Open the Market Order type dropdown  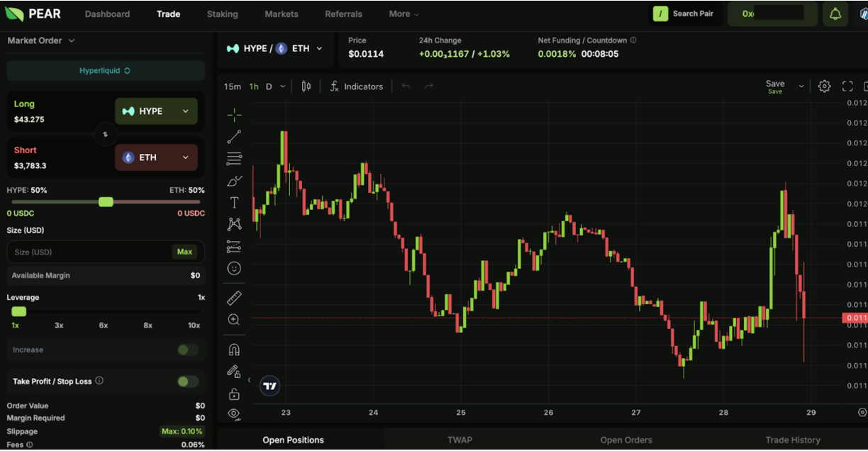point(41,40)
